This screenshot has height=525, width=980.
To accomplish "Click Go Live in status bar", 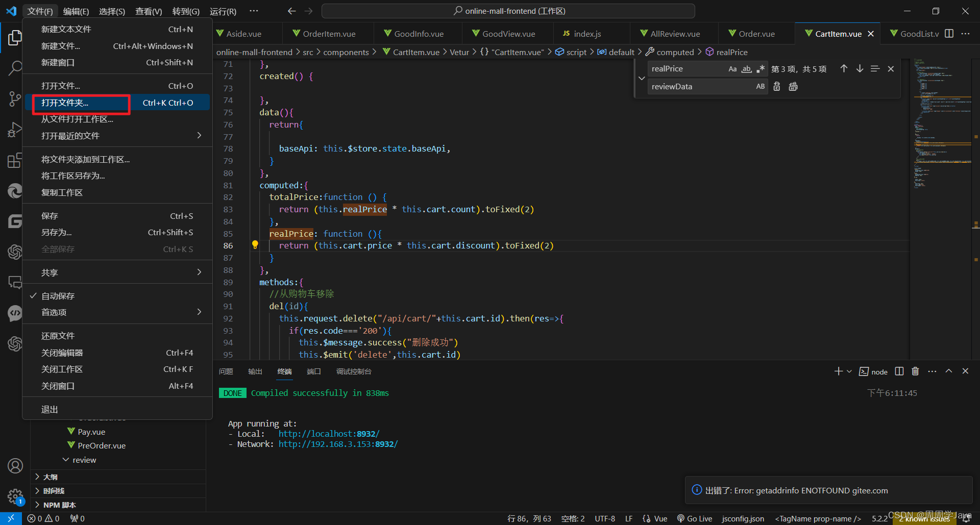I will pos(695,518).
